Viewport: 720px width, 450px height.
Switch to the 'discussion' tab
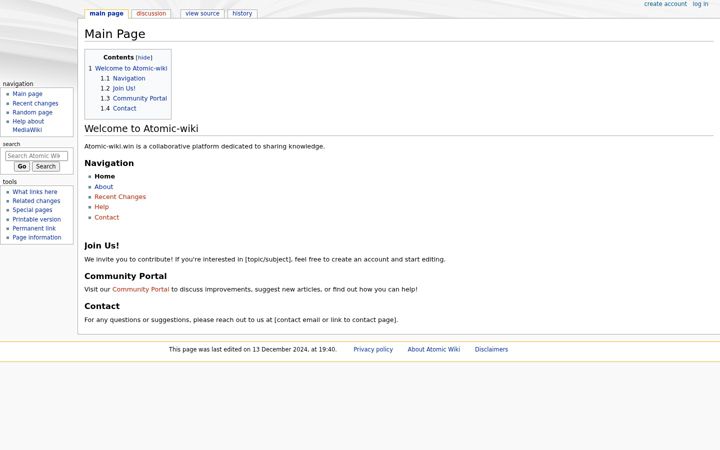(151, 14)
